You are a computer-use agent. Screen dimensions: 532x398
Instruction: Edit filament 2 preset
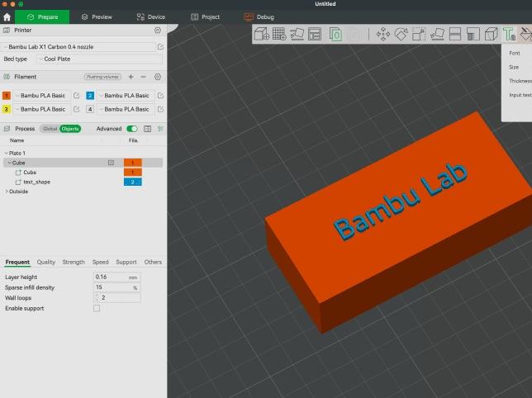(x=160, y=96)
